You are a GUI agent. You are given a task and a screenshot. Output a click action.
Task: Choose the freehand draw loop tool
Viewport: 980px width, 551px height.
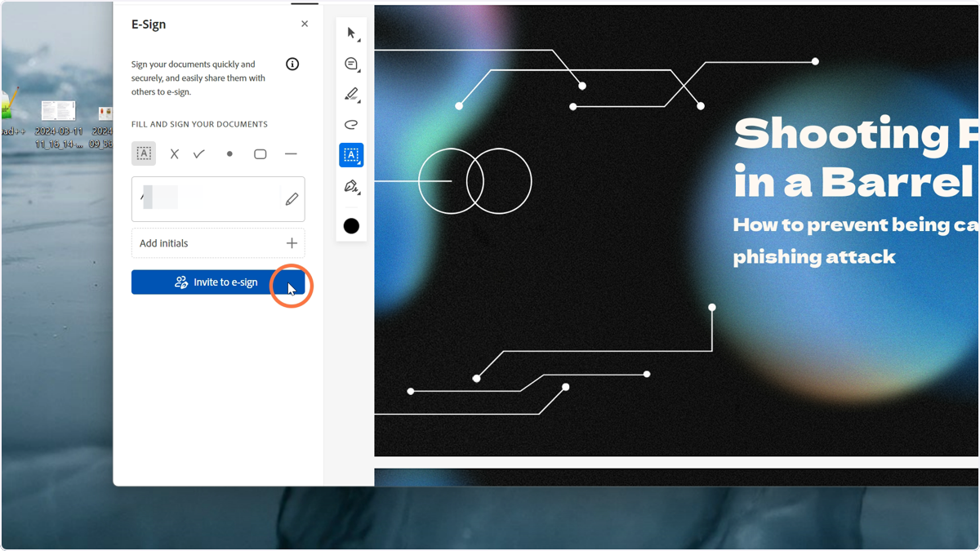pos(351,124)
